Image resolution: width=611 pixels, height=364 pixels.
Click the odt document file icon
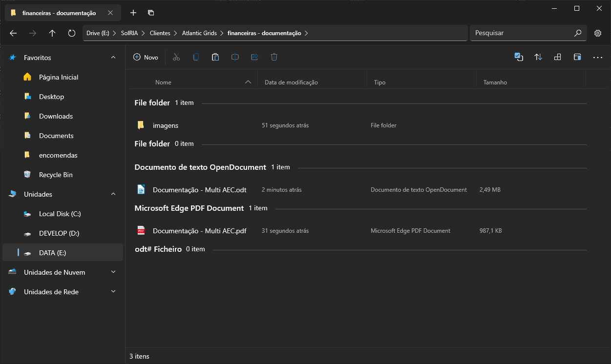point(141,190)
